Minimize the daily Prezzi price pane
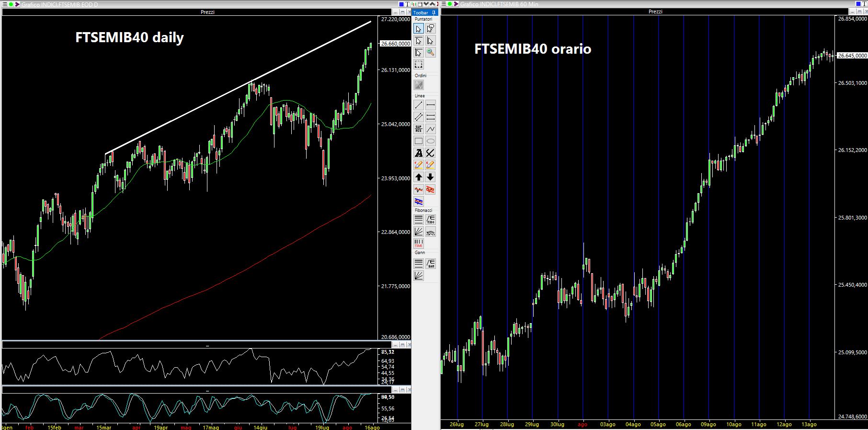This screenshot has height=430, width=868. click(395, 12)
